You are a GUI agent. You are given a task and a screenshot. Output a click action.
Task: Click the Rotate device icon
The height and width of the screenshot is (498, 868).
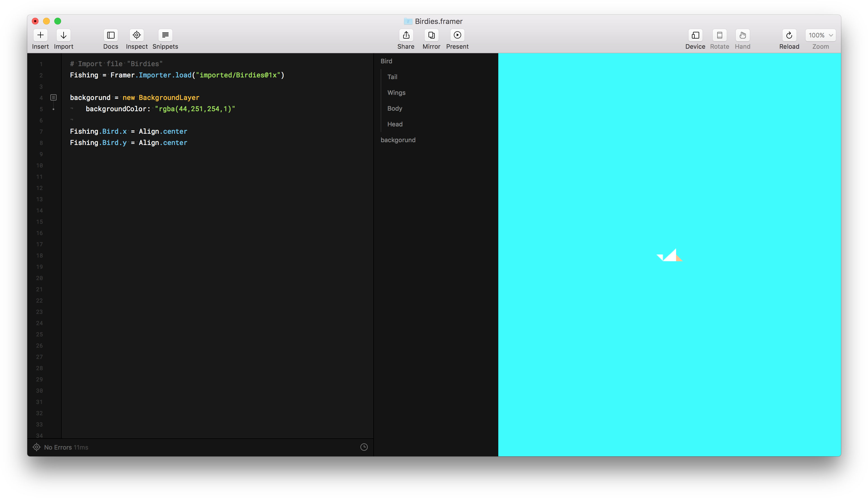click(x=719, y=35)
